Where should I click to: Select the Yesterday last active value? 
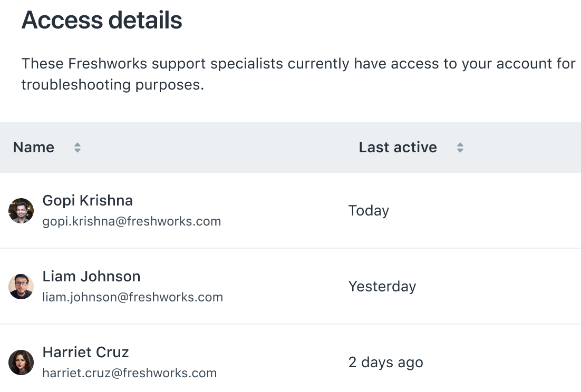point(382,287)
